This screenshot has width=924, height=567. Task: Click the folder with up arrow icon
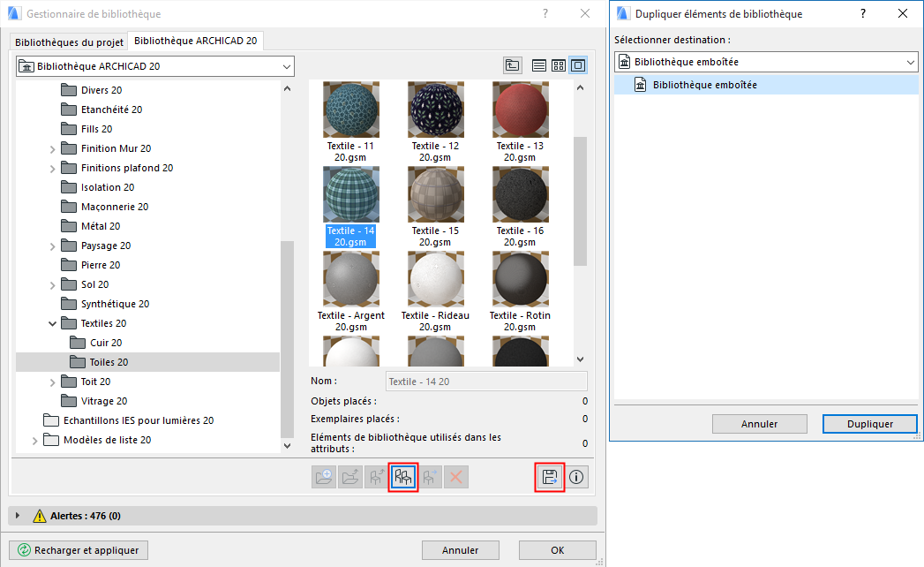[350, 477]
